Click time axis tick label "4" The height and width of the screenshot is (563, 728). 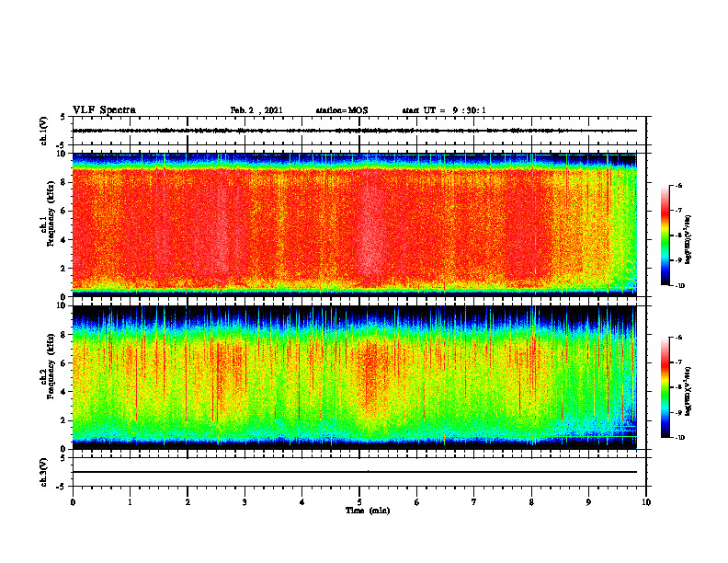click(302, 502)
